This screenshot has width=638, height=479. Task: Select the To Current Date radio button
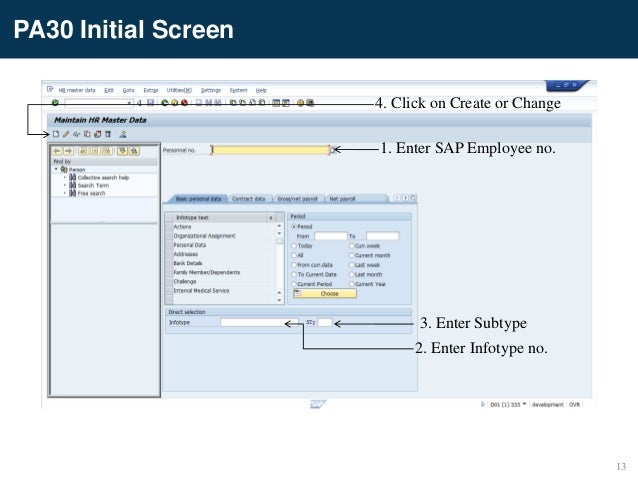(x=293, y=275)
